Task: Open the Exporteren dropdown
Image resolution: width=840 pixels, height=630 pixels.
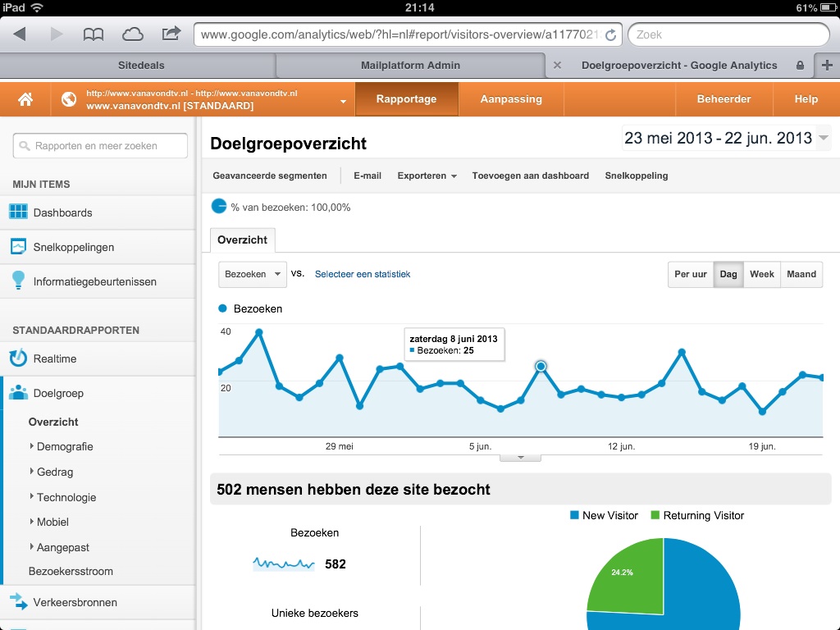Action: (427, 176)
